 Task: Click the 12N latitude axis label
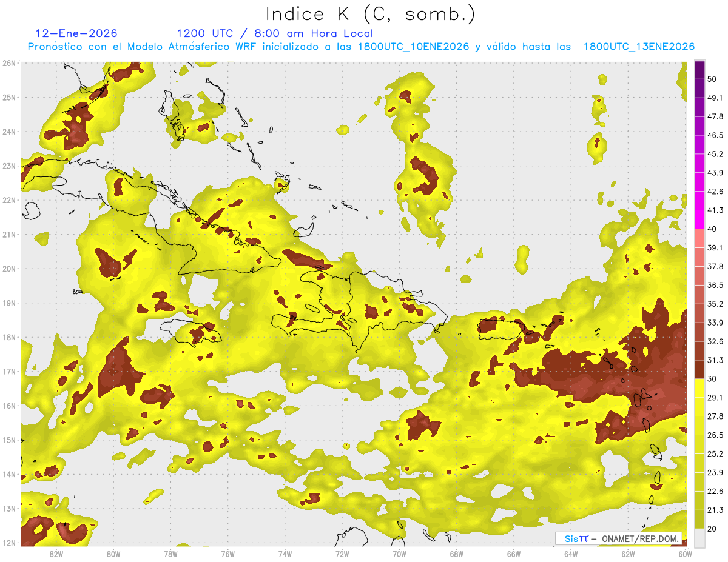9,543
